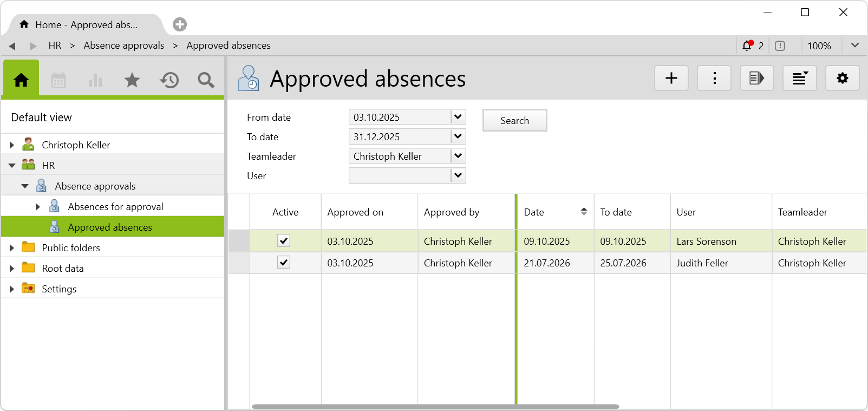
Task: Click Absence approvals breadcrumb link
Action: coord(123,46)
